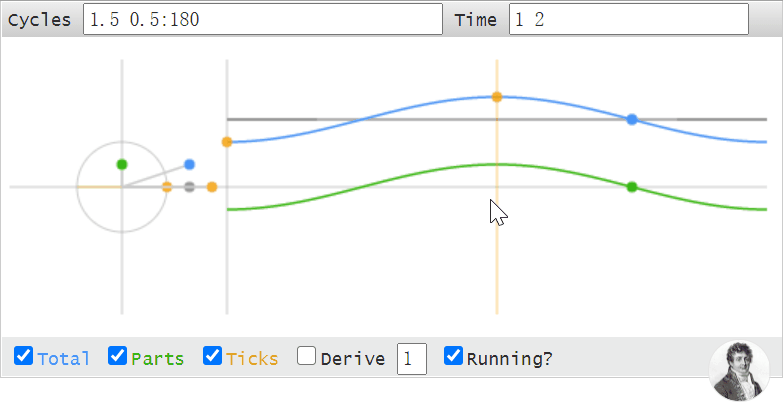Screen dimensions: 783x402
Task: Click into the Cycles input field
Action: (263, 19)
